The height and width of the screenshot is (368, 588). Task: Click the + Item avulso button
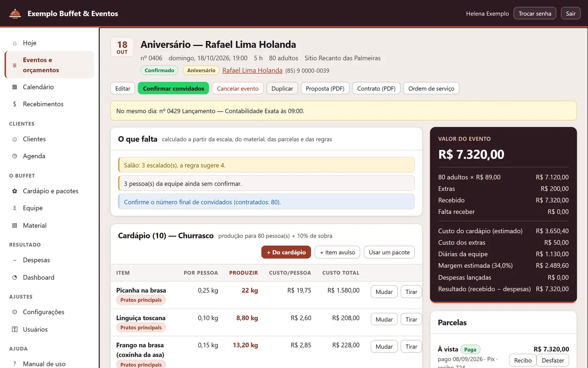[x=338, y=252]
